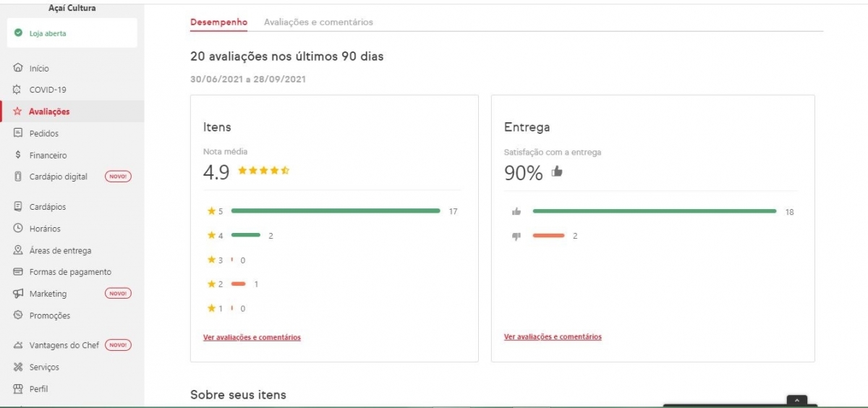
Task: Open Marketing megaphone icon
Action: [17, 294]
